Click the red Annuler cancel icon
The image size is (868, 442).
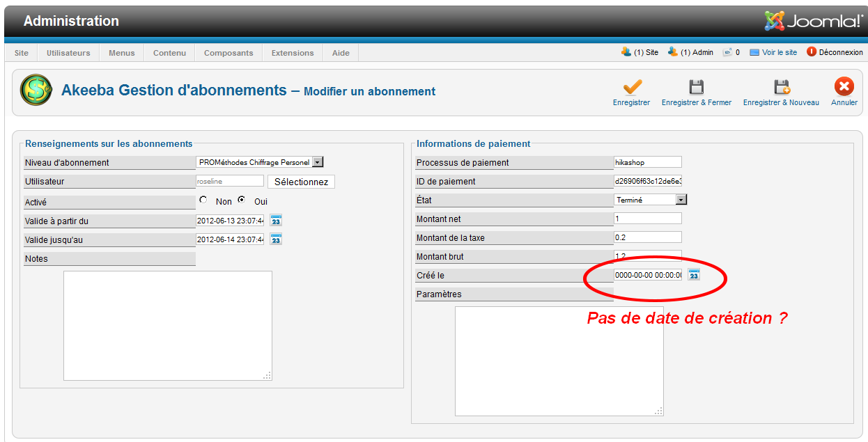coord(844,86)
